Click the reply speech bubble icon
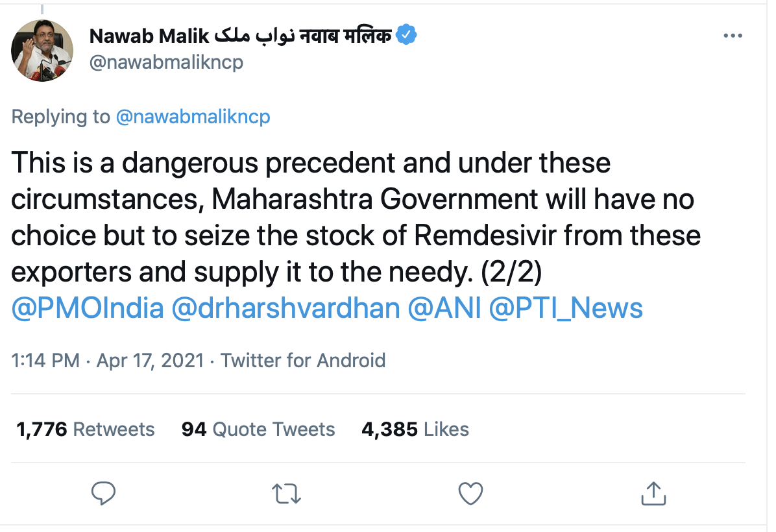The width and height of the screenshot is (776, 532). pos(103,494)
